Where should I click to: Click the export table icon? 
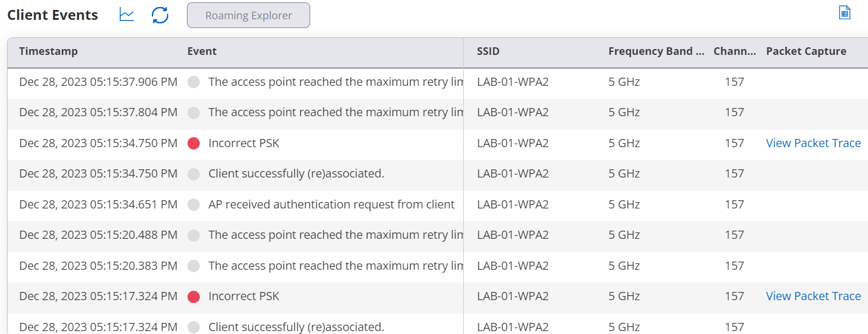(844, 13)
